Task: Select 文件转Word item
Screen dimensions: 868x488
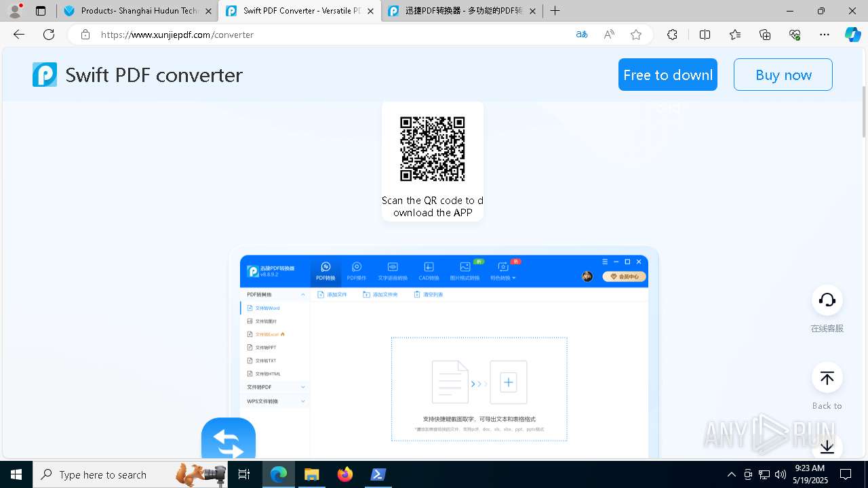Action: (x=275, y=308)
